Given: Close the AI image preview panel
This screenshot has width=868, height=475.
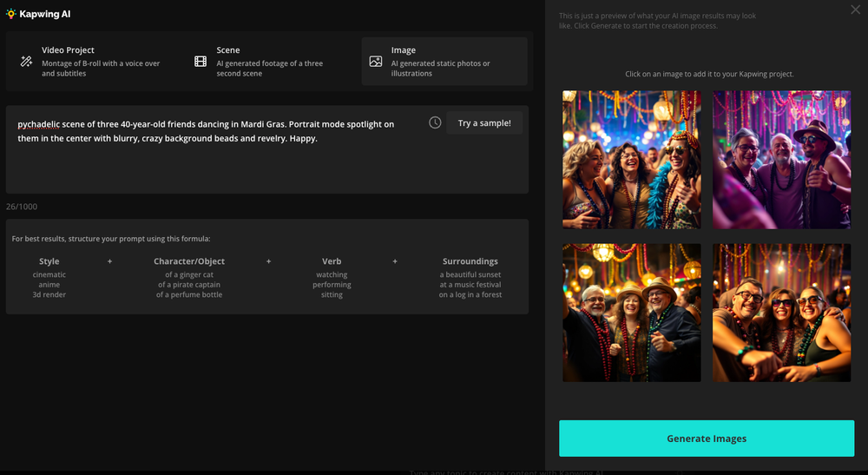Looking at the screenshot, I should click(x=855, y=10).
